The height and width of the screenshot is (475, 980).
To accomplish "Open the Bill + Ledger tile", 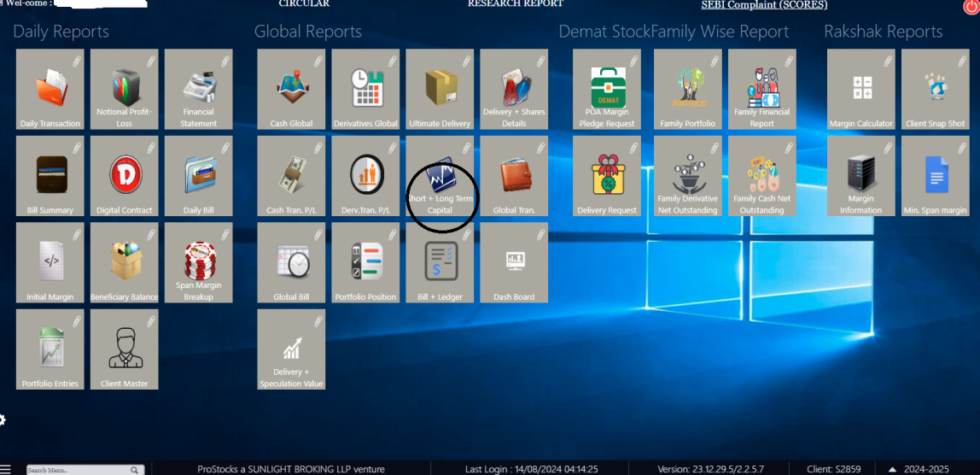I will (x=440, y=263).
